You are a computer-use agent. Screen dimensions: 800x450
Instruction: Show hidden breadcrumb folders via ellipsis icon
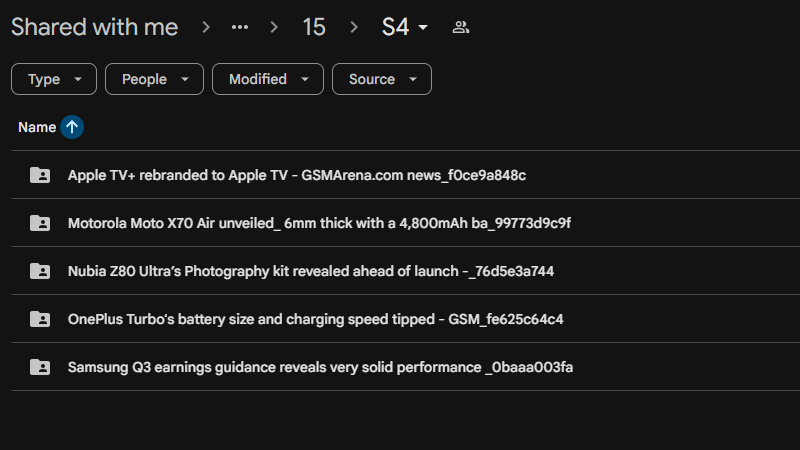[x=240, y=27]
